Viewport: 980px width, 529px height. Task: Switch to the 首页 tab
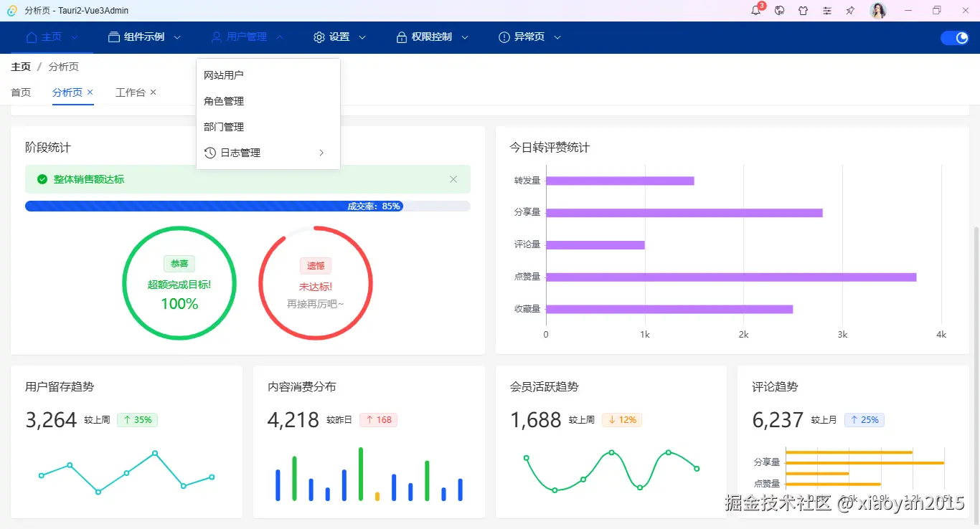click(21, 92)
